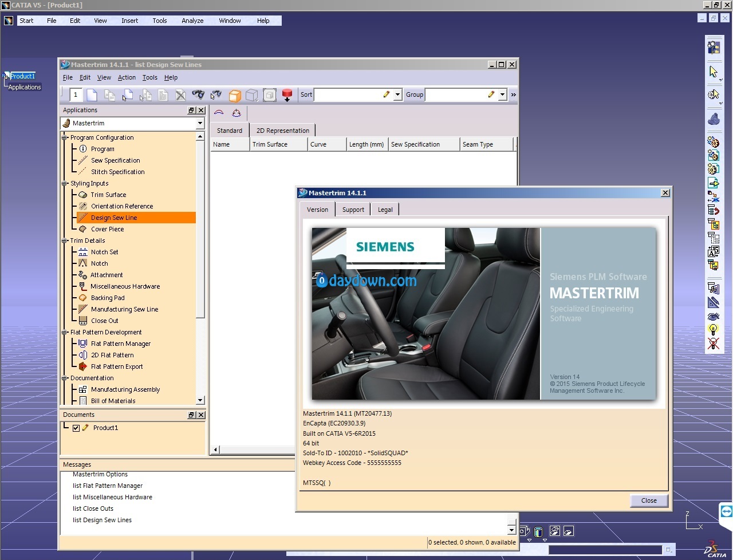The height and width of the screenshot is (560, 733).
Task: Click the Trim Surface column header
Action: (x=278, y=144)
